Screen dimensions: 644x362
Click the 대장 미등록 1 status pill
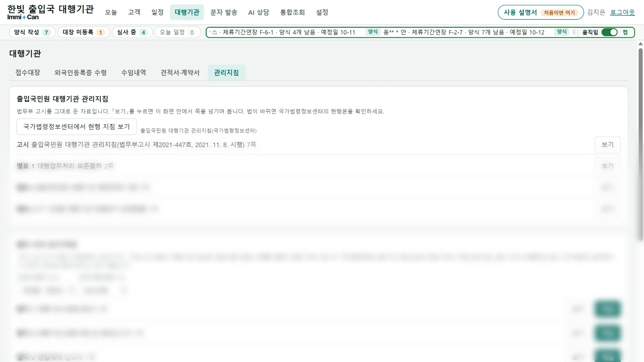pos(84,32)
